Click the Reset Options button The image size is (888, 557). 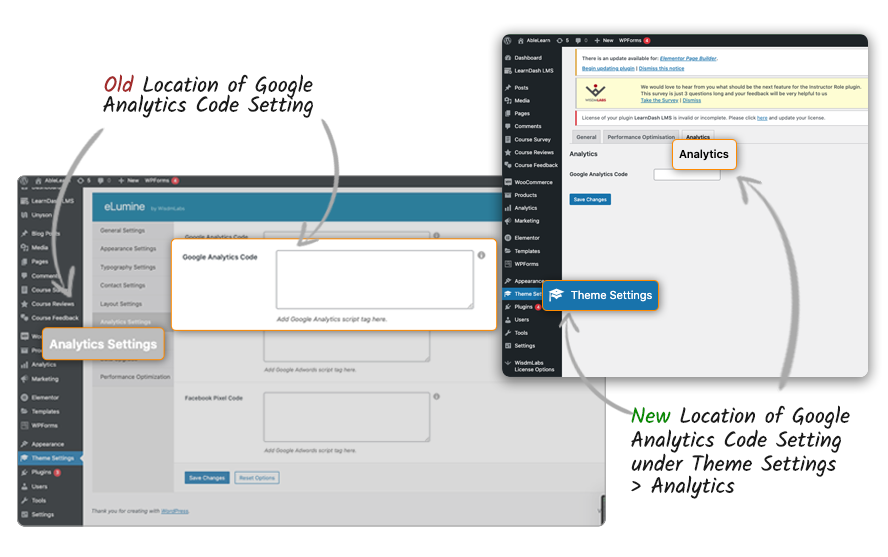[x=257, y=478]
